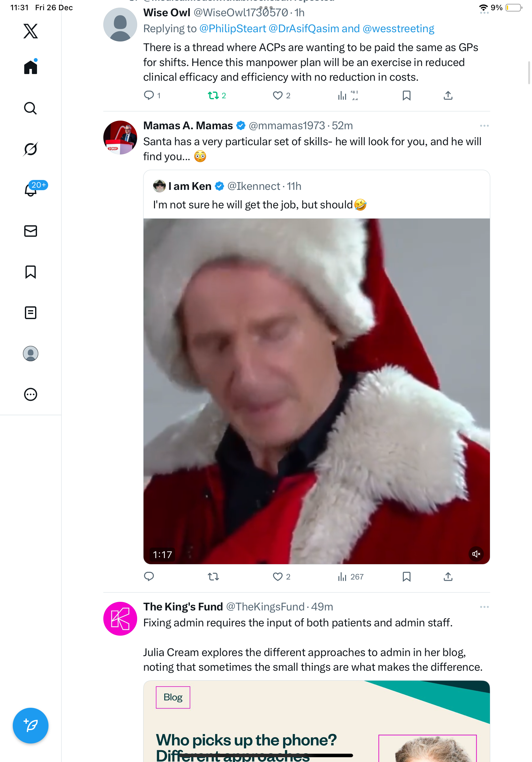The width and height of the screenshot is (532, 762).
Task: Undo repost on Wise Owl's reply
Action: click(213, 96)
